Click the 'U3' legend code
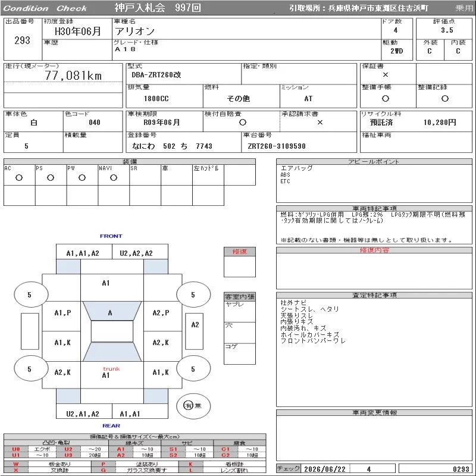Image resolution: width=476 pixels, height=476 pixels. coord(68,455)
